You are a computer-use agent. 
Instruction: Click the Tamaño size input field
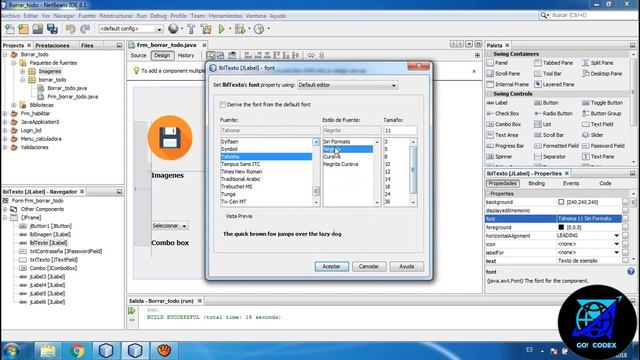(x=400, y=131)
